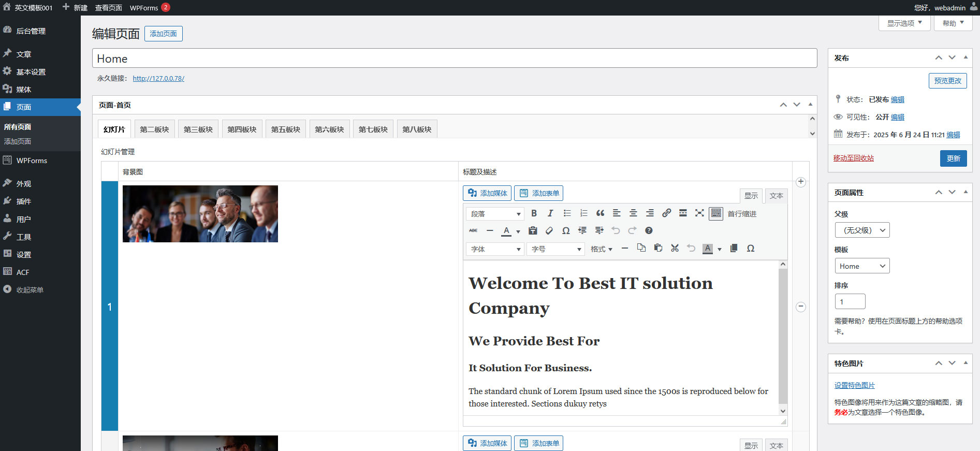980x451 pixels.
Task: Open the 模板 Home template dropdown
Action: click(862, 266)
